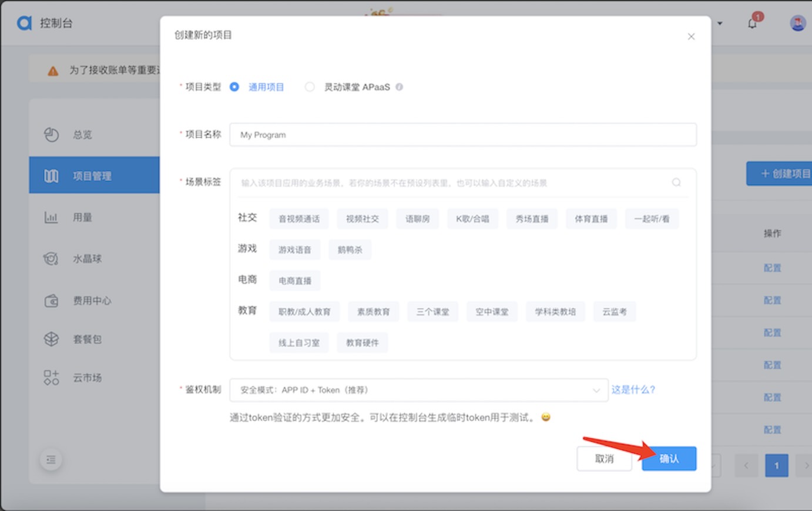The width and height of the screenshot is (812, 511).
Task: Select the K歌/合唱 tag
Action: pyautogui.click(x=472, y=218)
